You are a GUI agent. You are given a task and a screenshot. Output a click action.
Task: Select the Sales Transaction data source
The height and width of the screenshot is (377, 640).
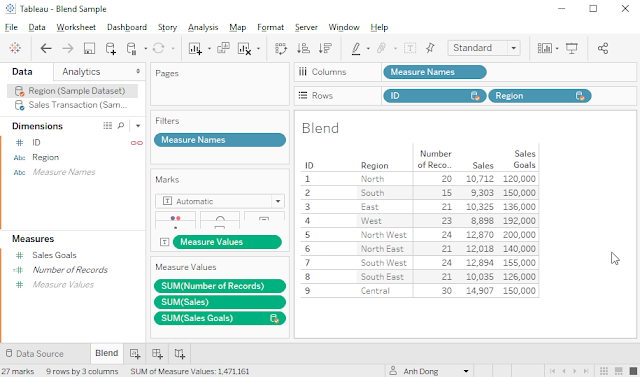pyautogui.click(x=72, y=105)
